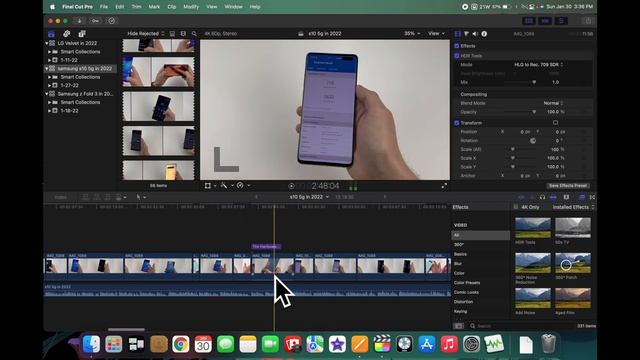Screen dimensions: 640x360
Task: Toggle the 4K Only checkbox
Action: (x=516, y=207)
